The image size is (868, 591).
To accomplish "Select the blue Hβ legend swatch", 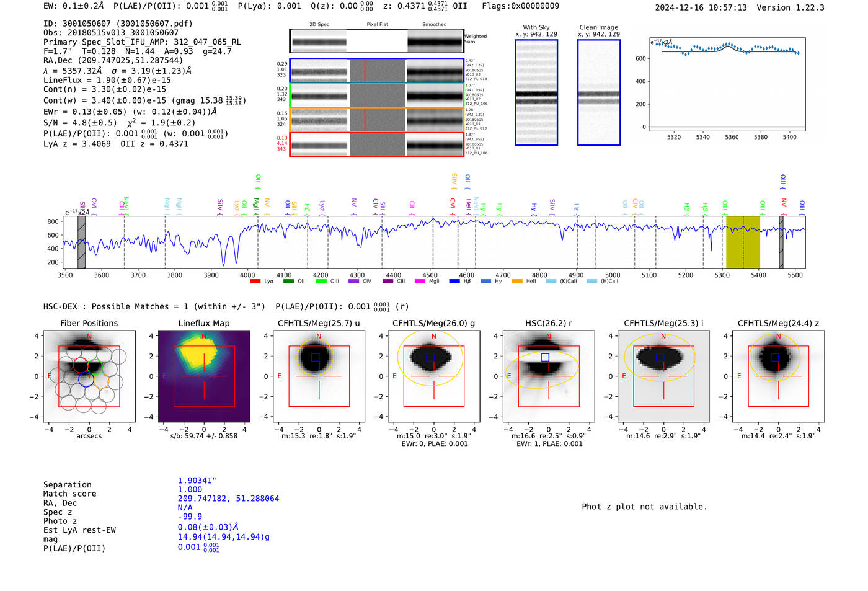I will [x=454, y=281].
